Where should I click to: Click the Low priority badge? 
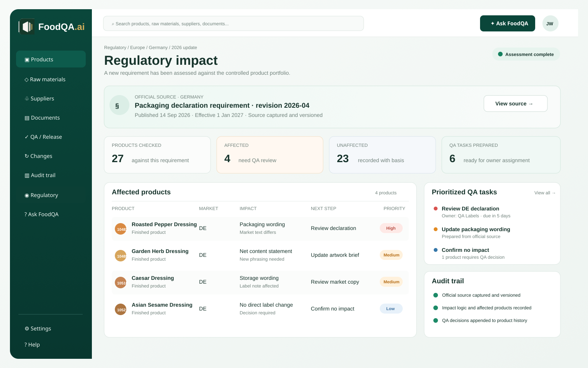tap(391, 309)
